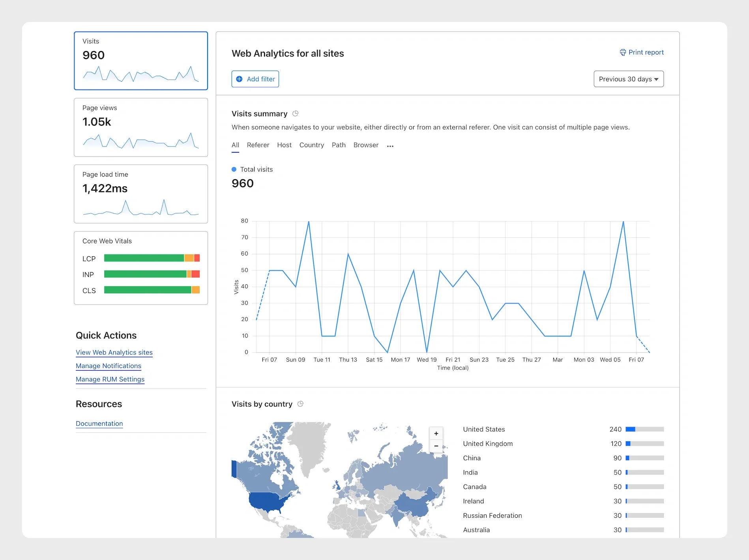Click the Time (local) axis label
Image resolution: width=749 pixels, height=560 pixels.
[453, 368]
